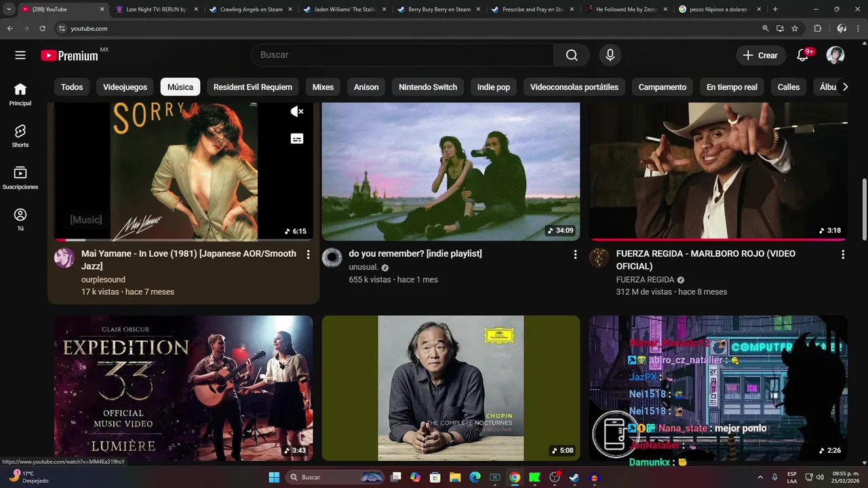Screen dimensions: 868x488
Task: Open Shorts from the sidebar
Action: [20, 136]
